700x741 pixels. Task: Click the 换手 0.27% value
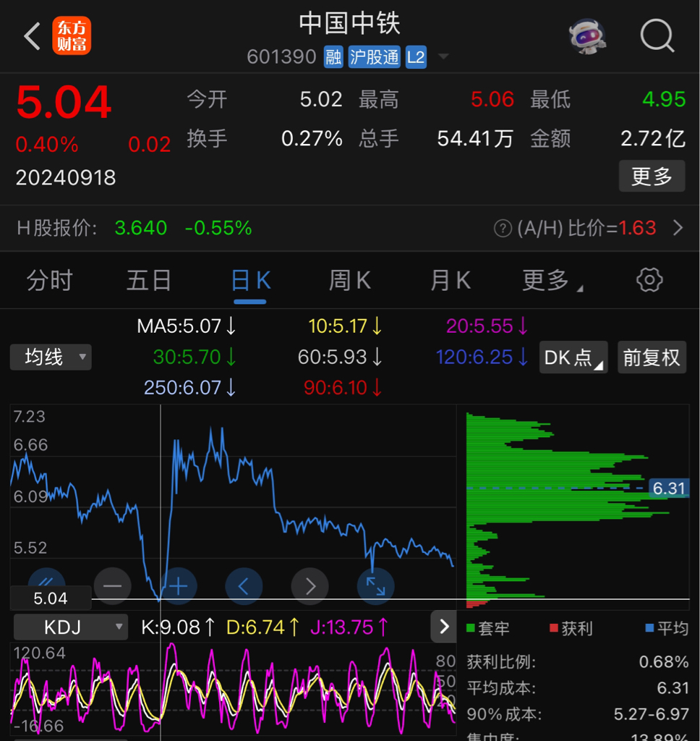312,139
